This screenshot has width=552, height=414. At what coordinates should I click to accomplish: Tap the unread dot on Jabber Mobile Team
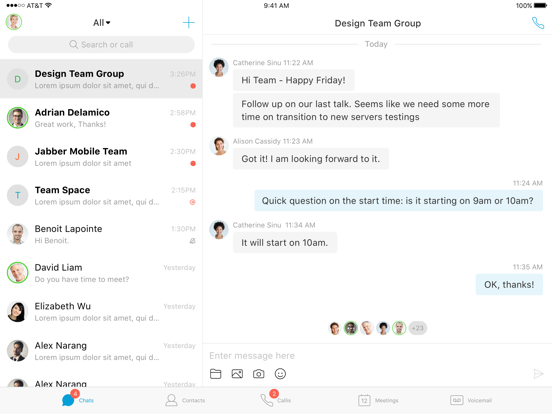193,163
